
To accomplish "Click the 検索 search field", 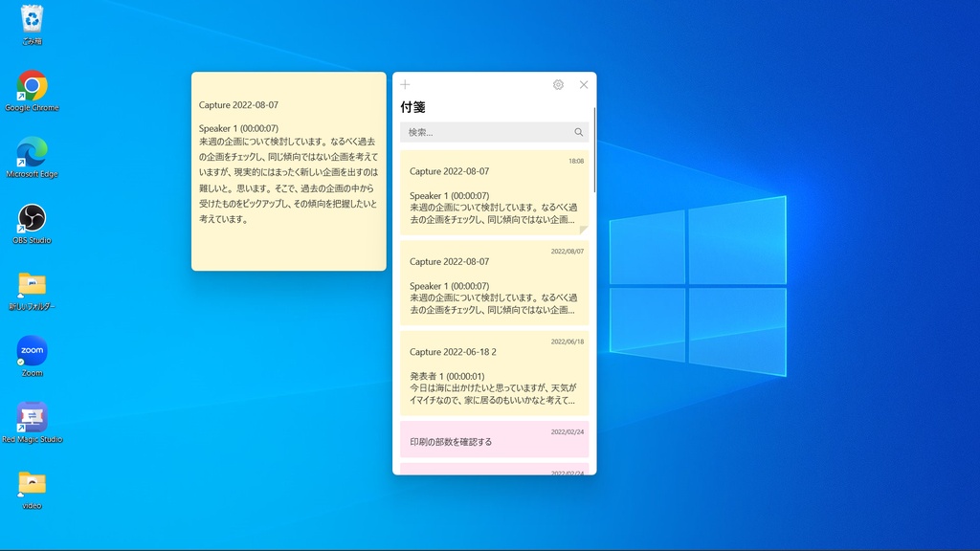I will click(494, 132).
